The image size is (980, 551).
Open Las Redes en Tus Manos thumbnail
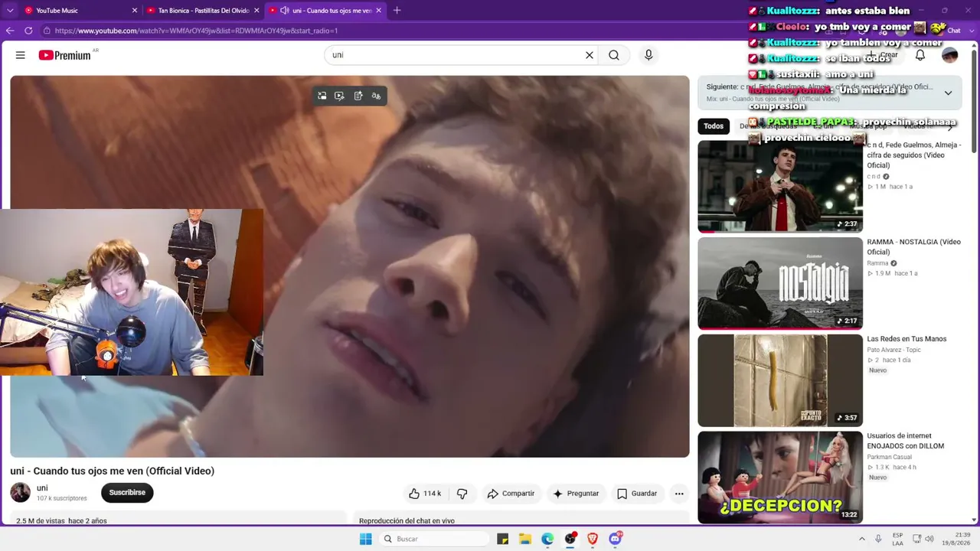point(780,380)
